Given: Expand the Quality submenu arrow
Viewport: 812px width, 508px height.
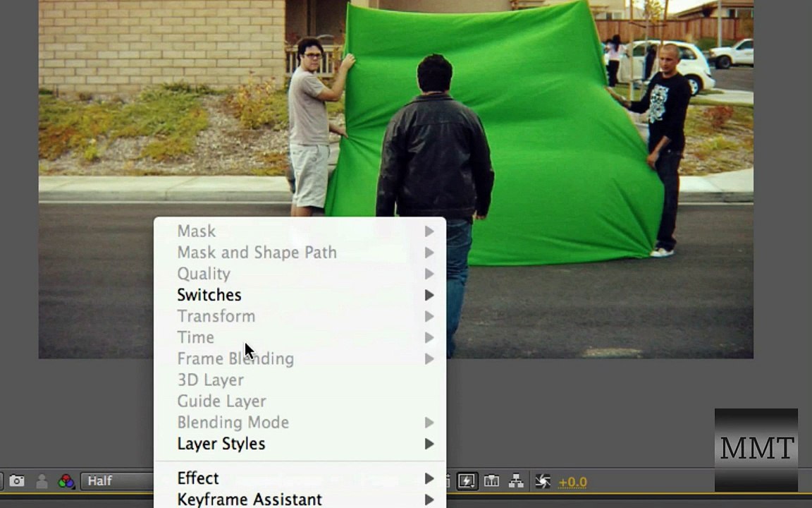Looking at the screenshot, I should pyautogui.click(x=429, y=274).
